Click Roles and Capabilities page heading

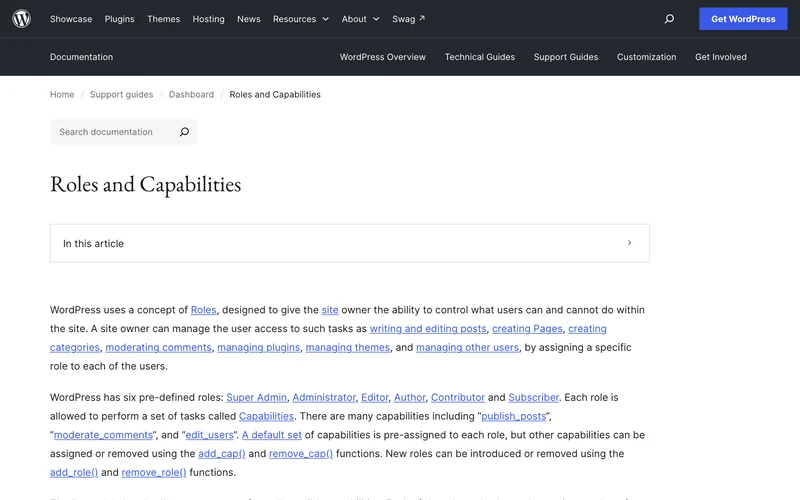pyautogui.click(x=145, y=185)
